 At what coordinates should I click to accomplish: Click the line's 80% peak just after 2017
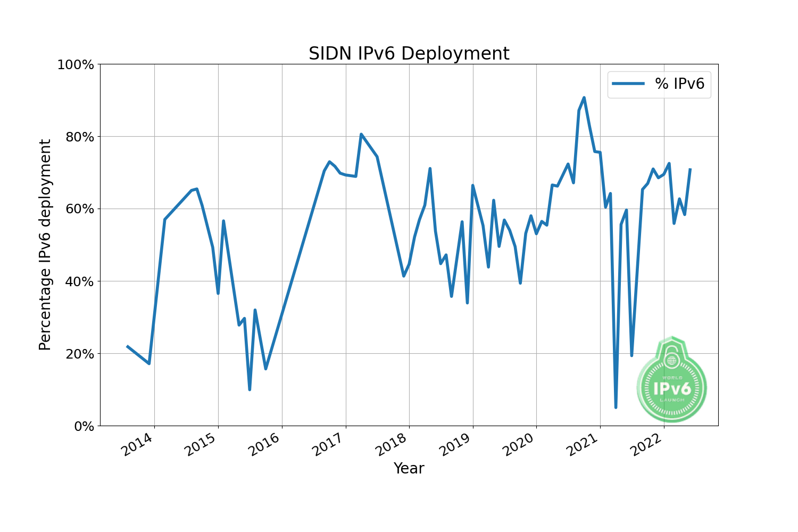(361, 134)
